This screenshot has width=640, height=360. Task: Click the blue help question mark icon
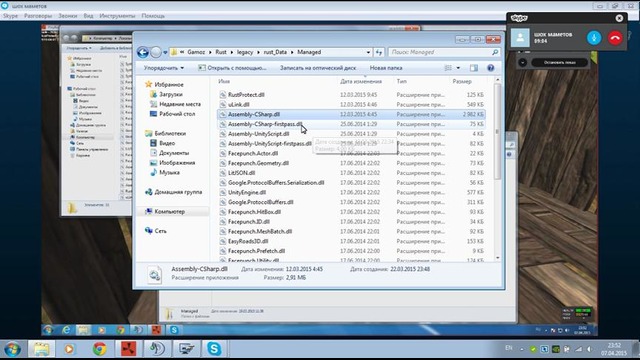click(491, 68)
